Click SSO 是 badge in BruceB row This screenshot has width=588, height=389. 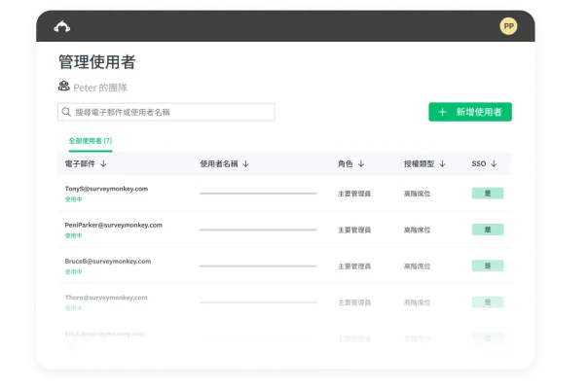[488, 265]
